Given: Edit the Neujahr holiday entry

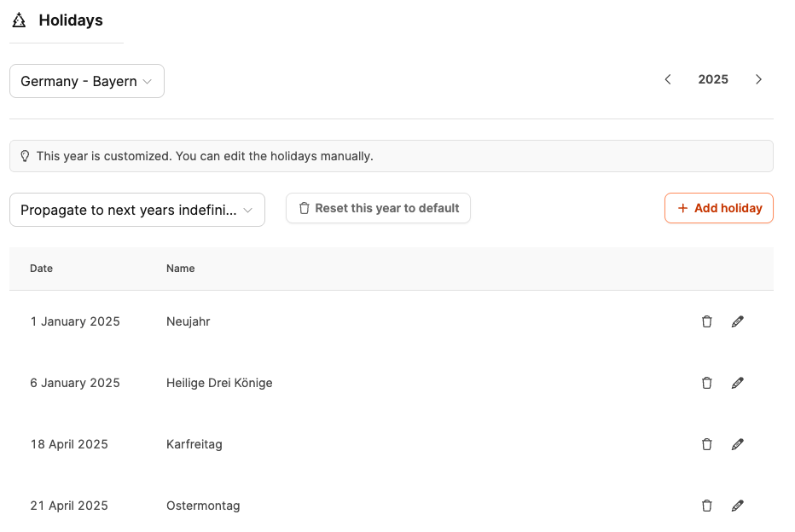Looking at the screenshot, I should pyautogui.click(x=738, y=321).
